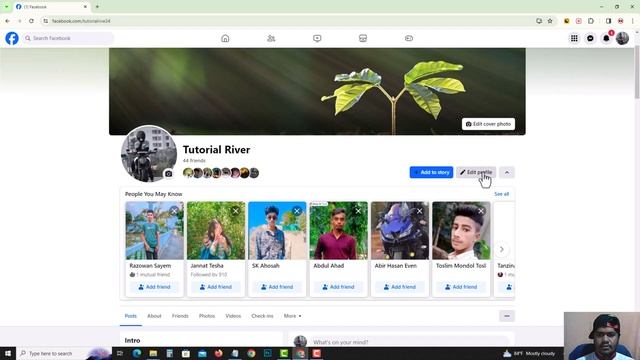Add Jannat Tesha as a friend

pos(216,287)
